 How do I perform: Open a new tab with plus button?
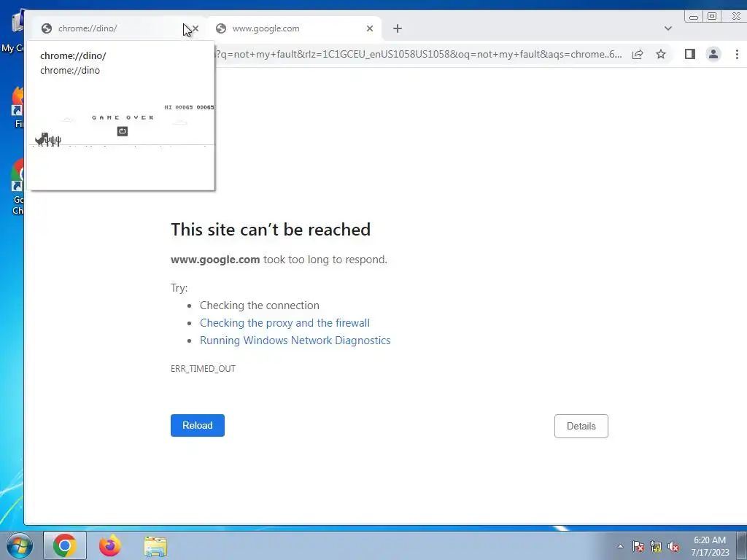tap(398, 28)
